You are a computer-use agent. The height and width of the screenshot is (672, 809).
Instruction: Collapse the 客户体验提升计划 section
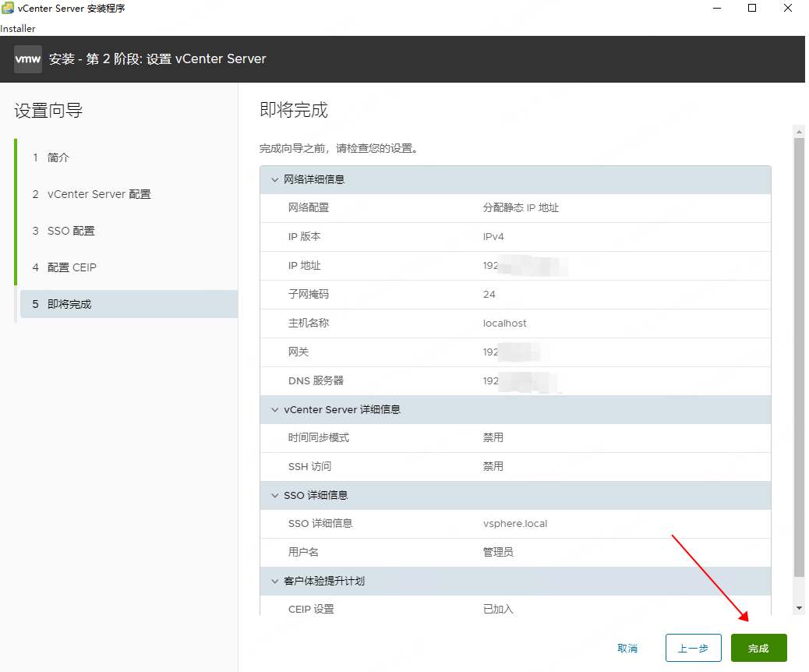(274, 581)
